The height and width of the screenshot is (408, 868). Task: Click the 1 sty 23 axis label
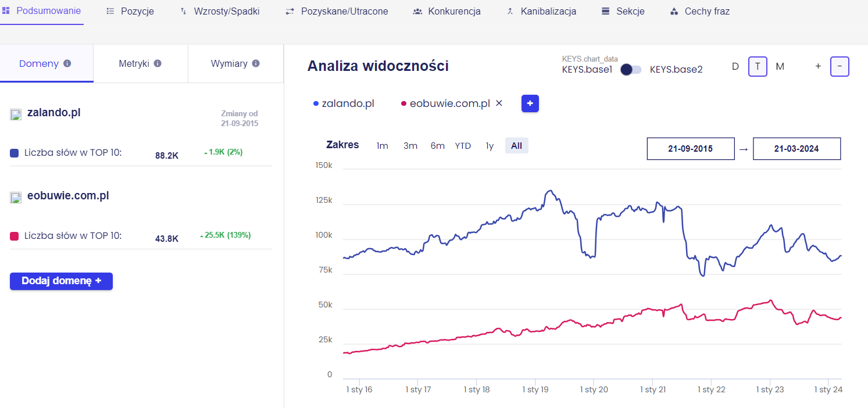click(770, 389)
